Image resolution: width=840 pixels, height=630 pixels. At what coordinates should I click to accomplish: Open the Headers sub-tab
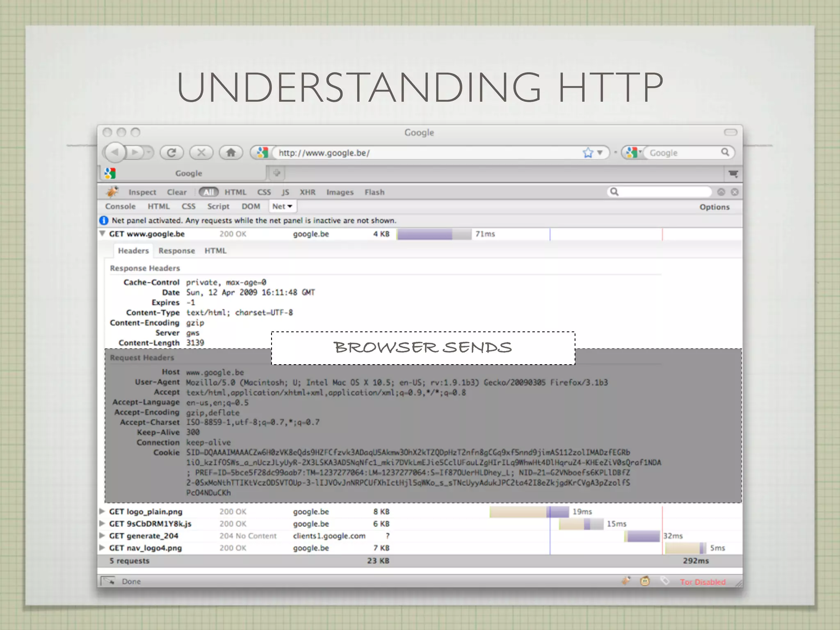pyautogui.click(x=133, y=251)
